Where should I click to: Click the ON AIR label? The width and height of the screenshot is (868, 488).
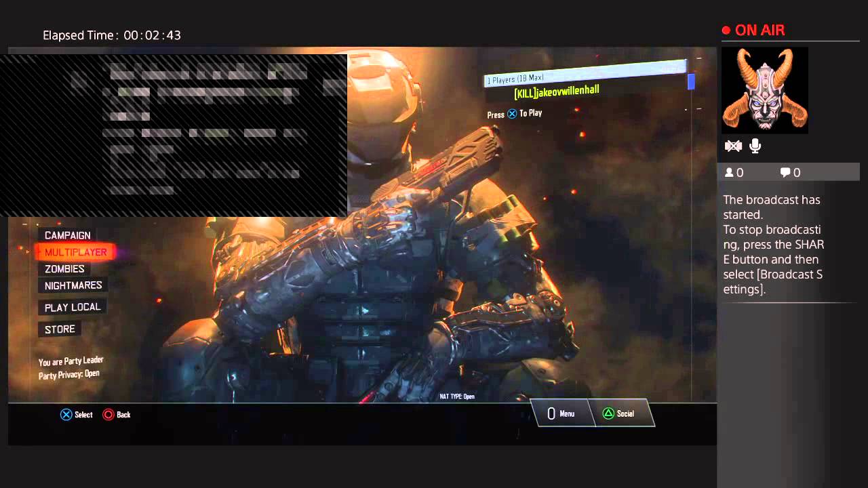pos(759,30)
